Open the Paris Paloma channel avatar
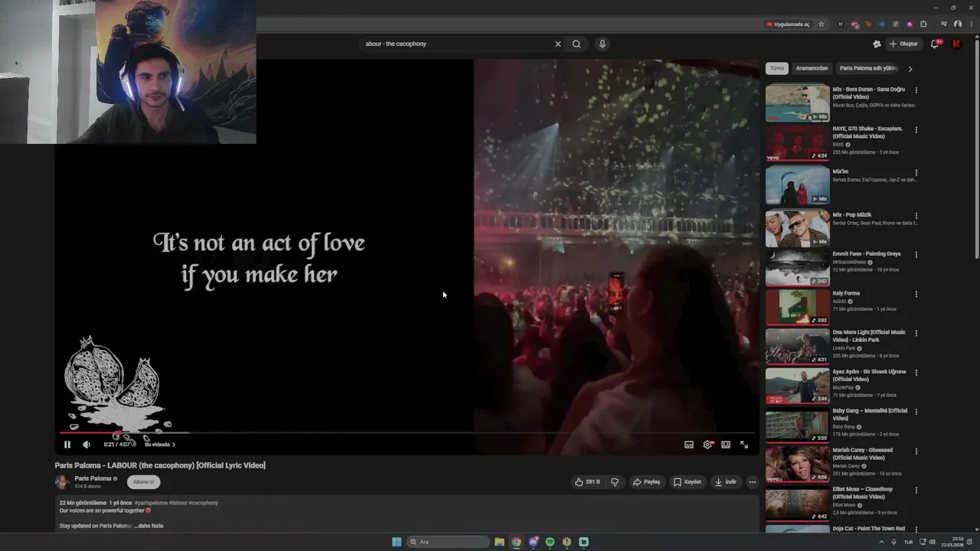Image resolution: width=980 pixels, height=551 pixels. click(x=62, y=481)
